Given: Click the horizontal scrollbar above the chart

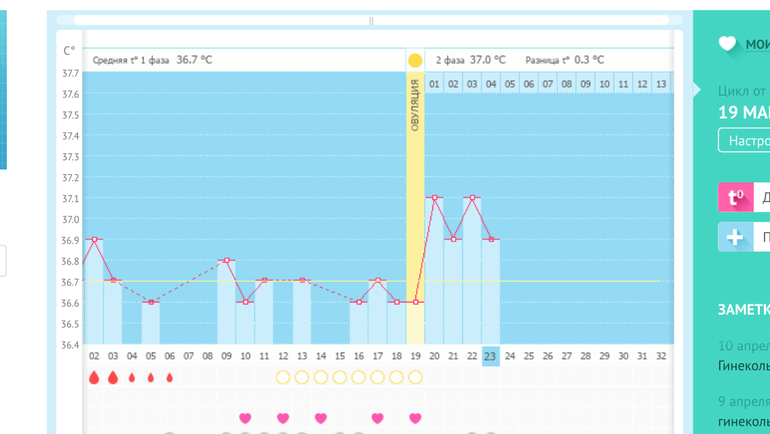Looking at the screenshot, I should pyautogui.click(x=220, y=20).
